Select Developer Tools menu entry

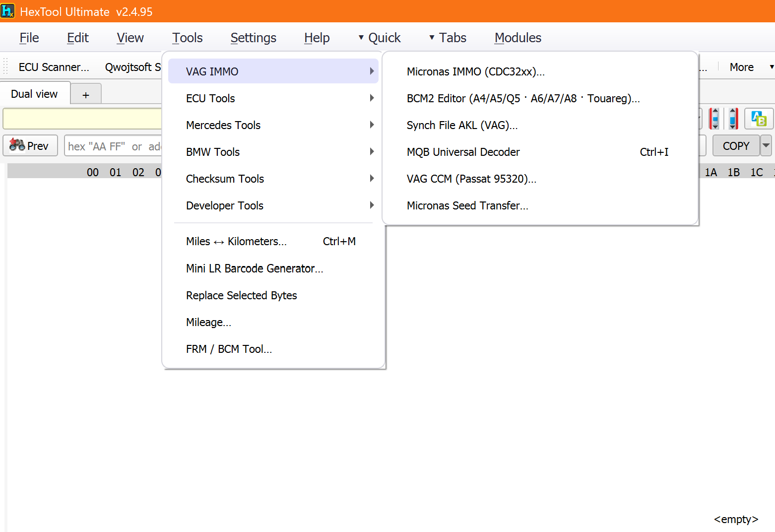click(273, 205)
